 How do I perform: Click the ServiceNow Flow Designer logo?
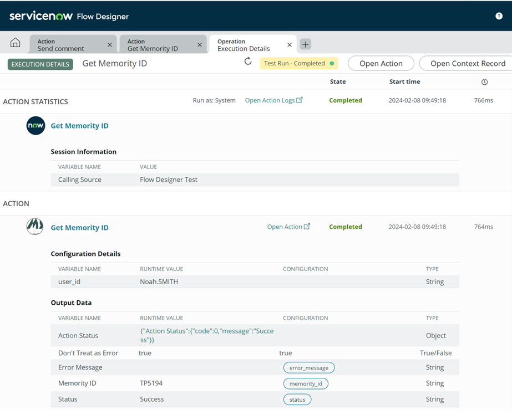tap(69, 16)
